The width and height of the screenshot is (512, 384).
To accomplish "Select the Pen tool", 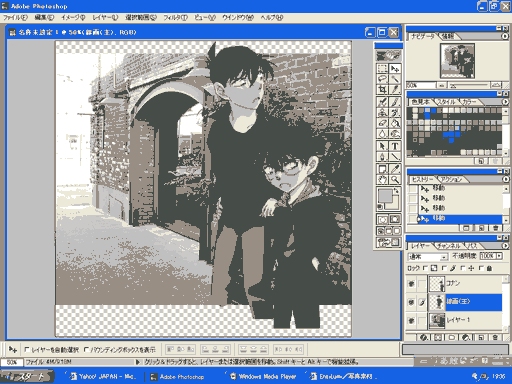I will coord(382,156).
